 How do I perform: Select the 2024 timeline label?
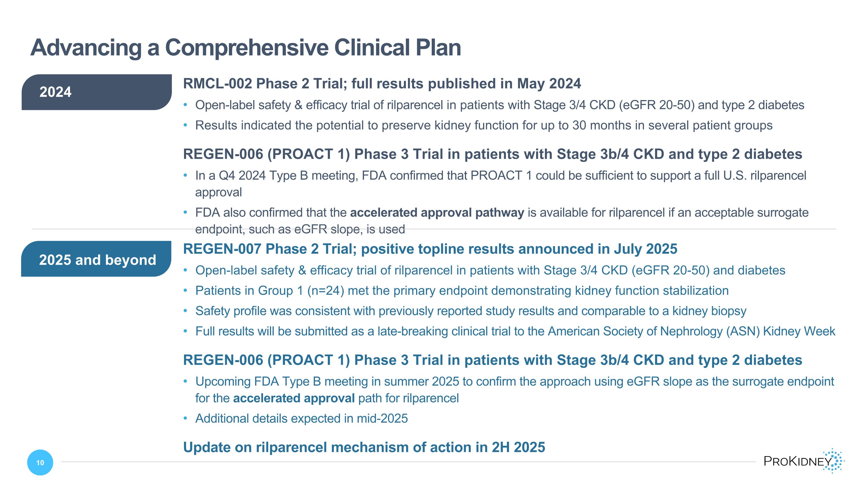click(x=96, y=92)
